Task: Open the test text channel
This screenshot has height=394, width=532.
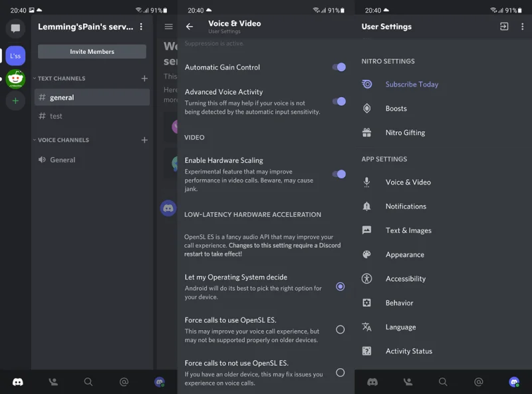Action: (92, 116)
